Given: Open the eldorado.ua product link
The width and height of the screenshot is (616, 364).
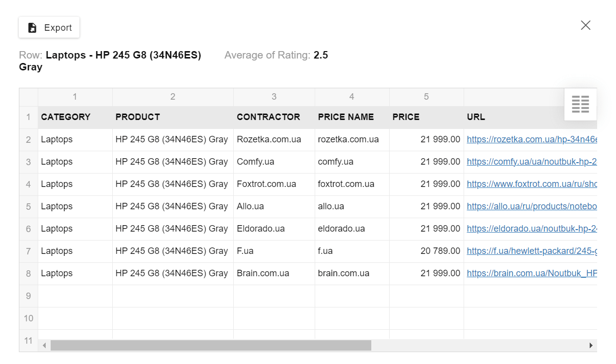Looking at the screenshot, I should [531, 229].
